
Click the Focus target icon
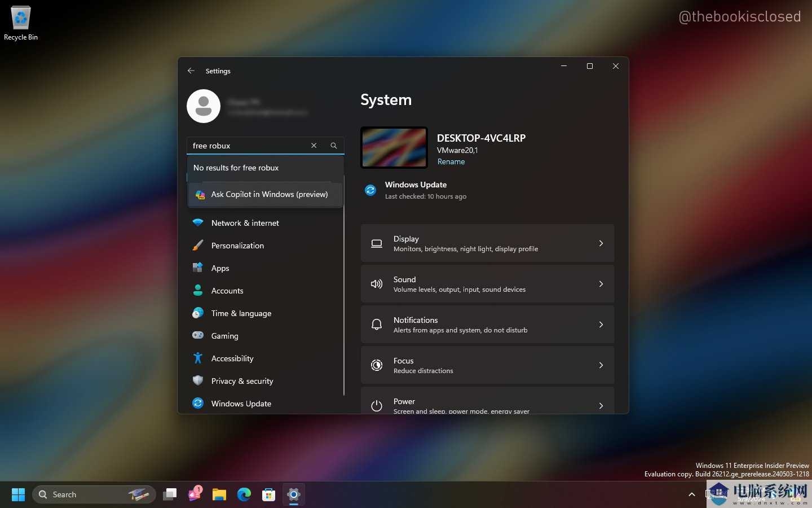pos(377,365)
